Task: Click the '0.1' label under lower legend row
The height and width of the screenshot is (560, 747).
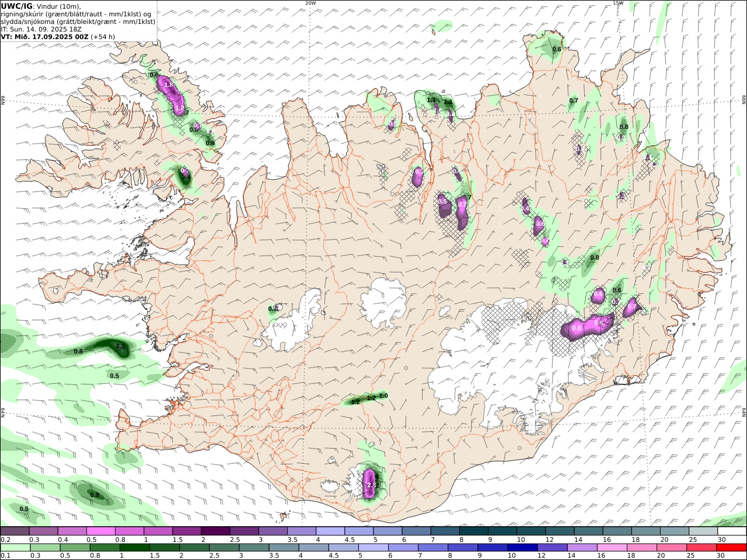Action: click(5, 556)
